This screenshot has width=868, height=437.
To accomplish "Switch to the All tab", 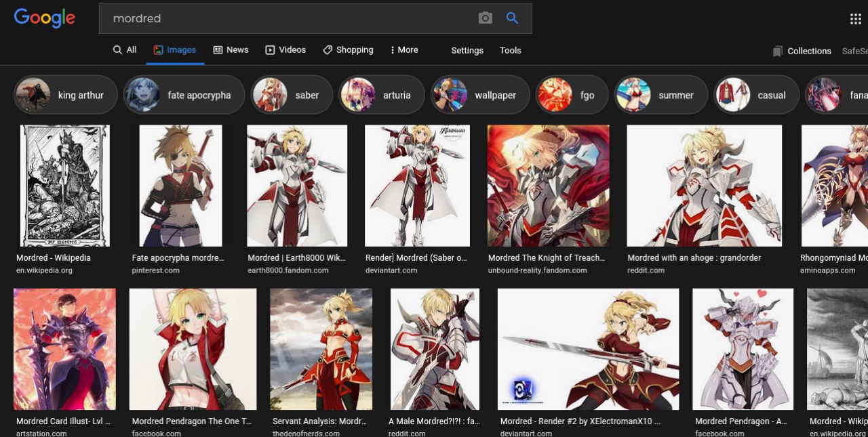I will (x=125, y=50).
